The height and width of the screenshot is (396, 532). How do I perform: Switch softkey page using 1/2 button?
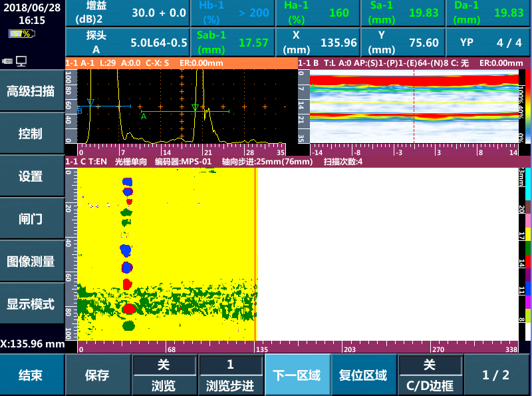pyautogui.click(x=497, y=373)
